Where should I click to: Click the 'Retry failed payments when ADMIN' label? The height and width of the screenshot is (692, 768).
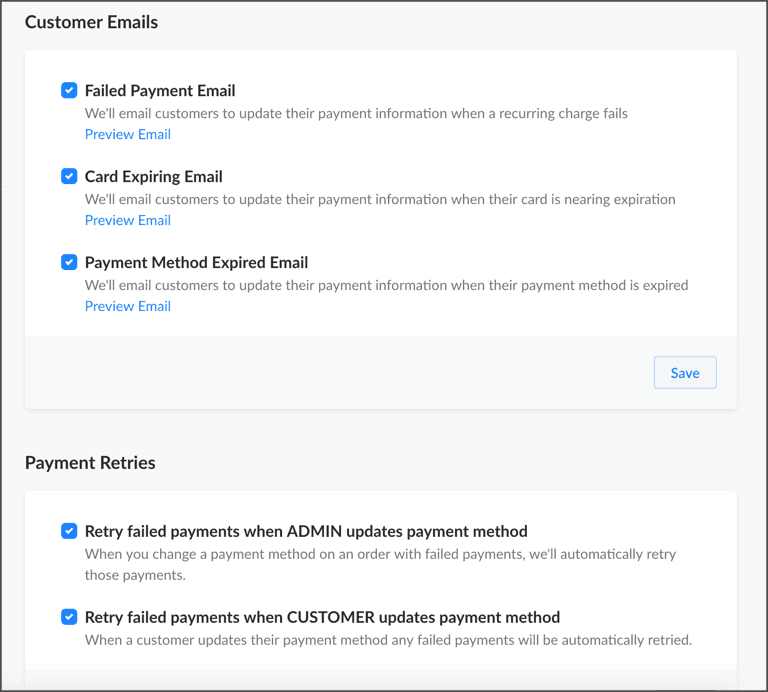(306, 531)
